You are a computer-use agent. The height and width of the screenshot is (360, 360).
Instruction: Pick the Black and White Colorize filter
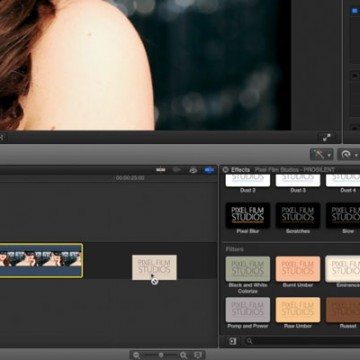click(x=248, y=269)
